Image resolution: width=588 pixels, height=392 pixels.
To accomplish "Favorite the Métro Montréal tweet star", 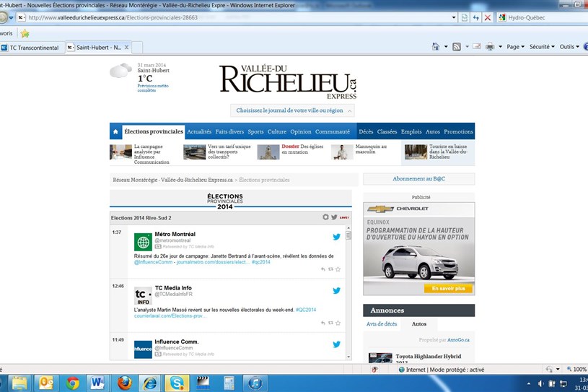I will pyautogui.click(x=338, y=269).
